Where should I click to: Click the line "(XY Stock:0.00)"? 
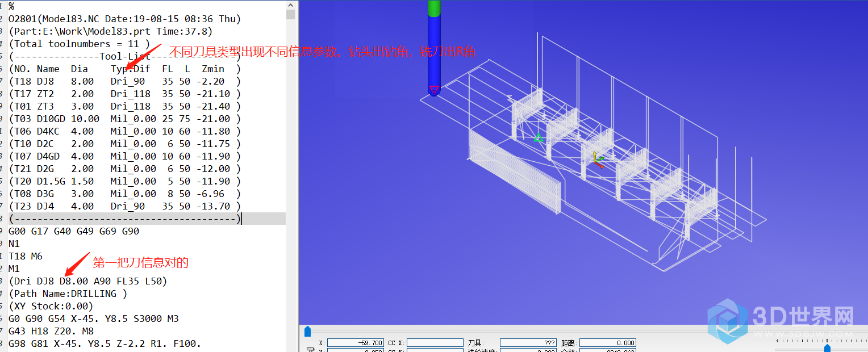[51, 306]
